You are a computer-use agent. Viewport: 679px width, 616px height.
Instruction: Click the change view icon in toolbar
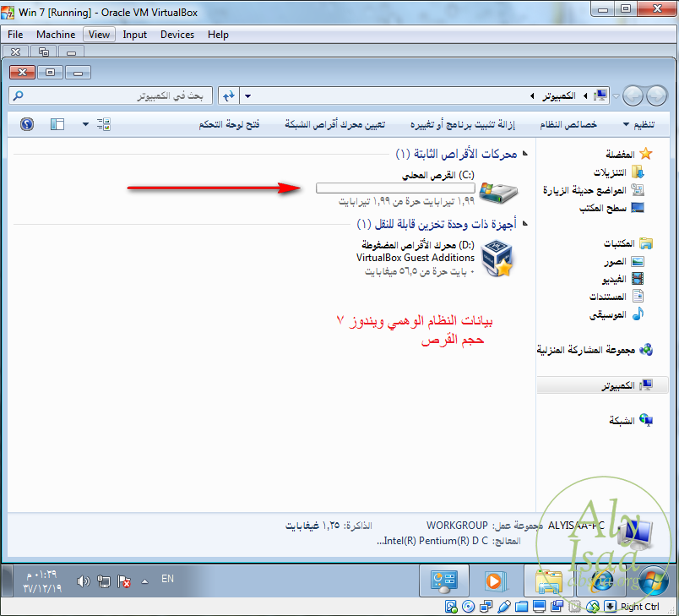pos(104,124)
